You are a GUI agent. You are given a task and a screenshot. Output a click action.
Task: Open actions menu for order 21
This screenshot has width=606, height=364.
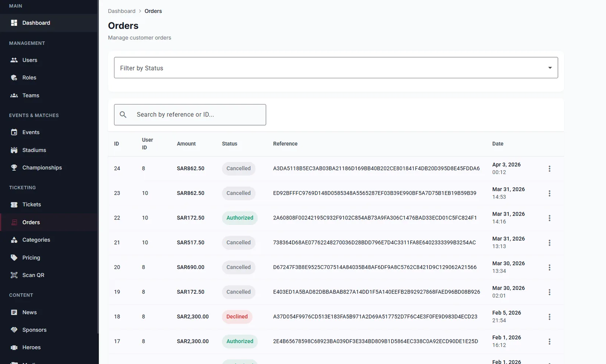point(549,243)
